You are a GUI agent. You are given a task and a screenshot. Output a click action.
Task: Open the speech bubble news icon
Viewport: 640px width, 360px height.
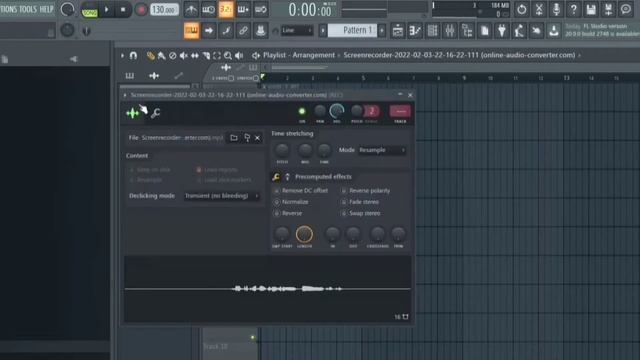[626, 9]
